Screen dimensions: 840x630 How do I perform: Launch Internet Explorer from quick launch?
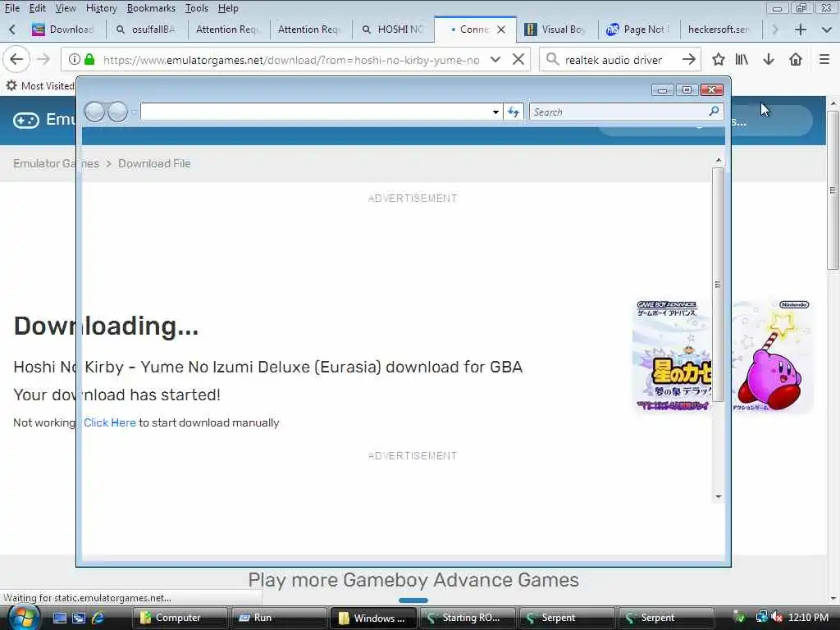point(98,618)
